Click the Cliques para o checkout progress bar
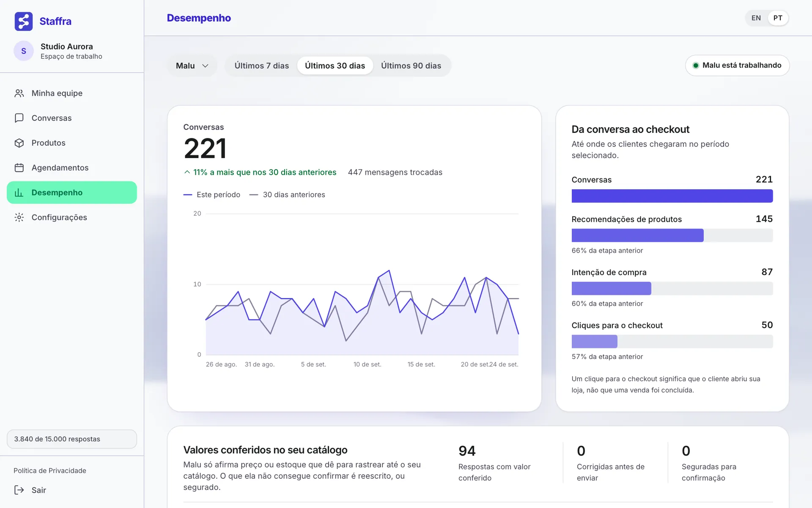Image resolution: width=812 pixels, height=508 pixels. tap(672, 342)
